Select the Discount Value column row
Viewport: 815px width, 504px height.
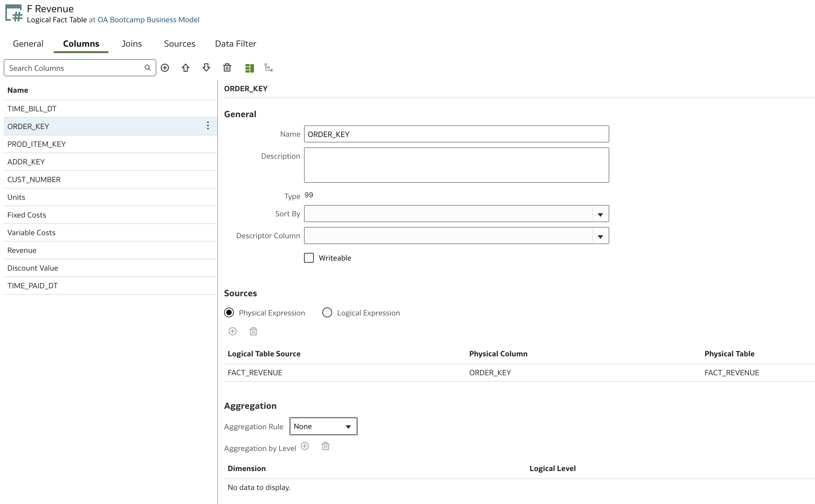pos(110,268)
